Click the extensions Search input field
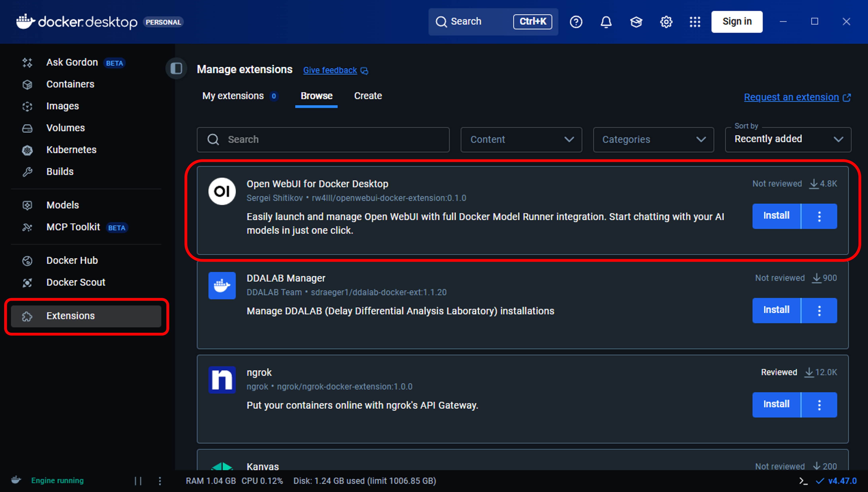This screenshot has height=492, width=868. (x=323, y=140)
